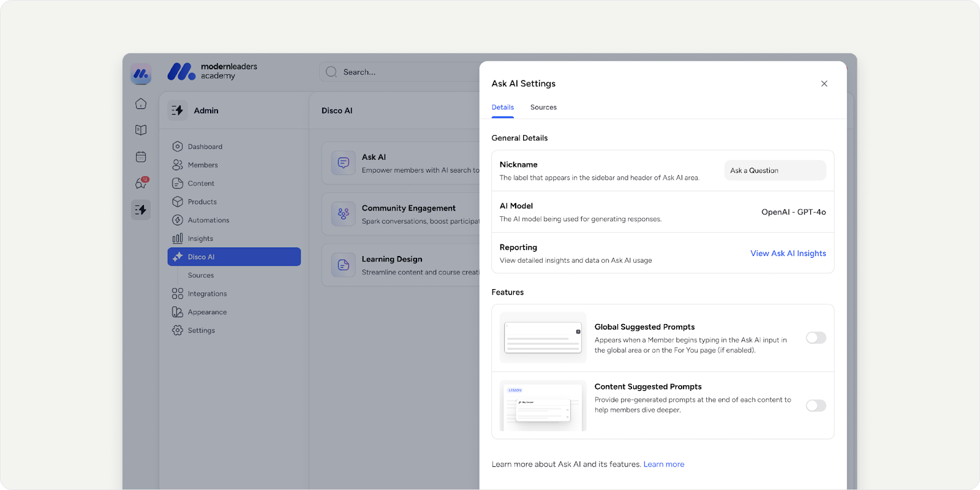Open Sources sub-item under Disco AI
This screenshot has height=490, width=980.
201,275
